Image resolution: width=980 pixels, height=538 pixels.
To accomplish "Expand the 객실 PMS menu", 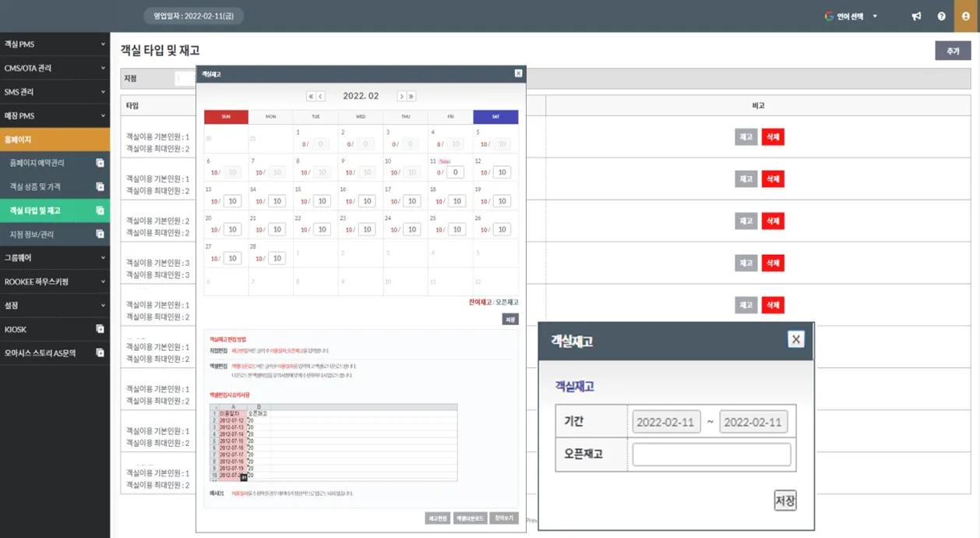I will (55, 44).
